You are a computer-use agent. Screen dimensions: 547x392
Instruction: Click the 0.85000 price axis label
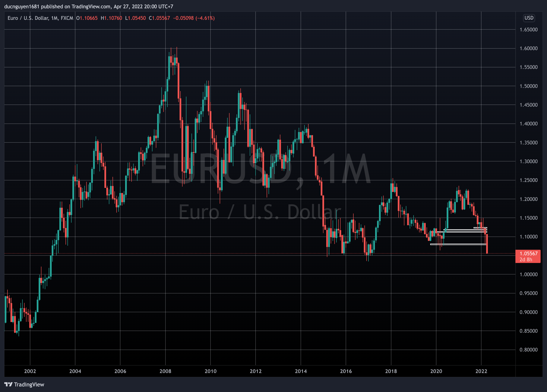pyautogui.click(x=528, y=331)
